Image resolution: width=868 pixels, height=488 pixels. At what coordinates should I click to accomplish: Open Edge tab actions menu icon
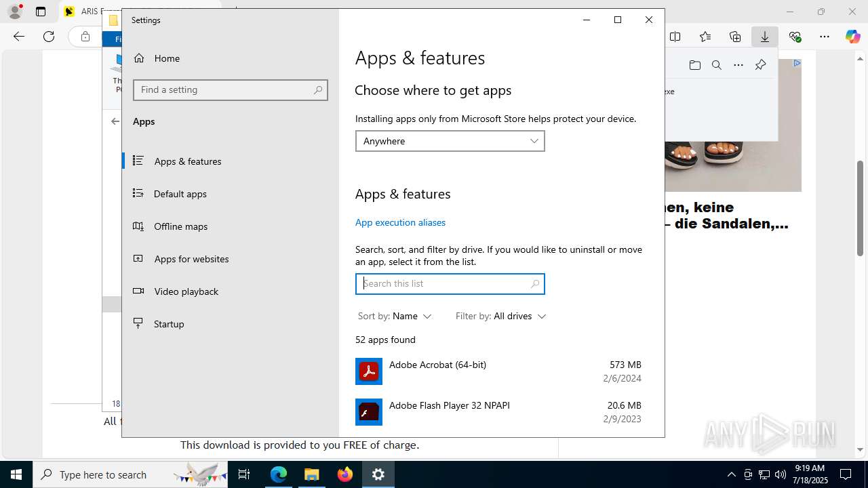[41, 12]
